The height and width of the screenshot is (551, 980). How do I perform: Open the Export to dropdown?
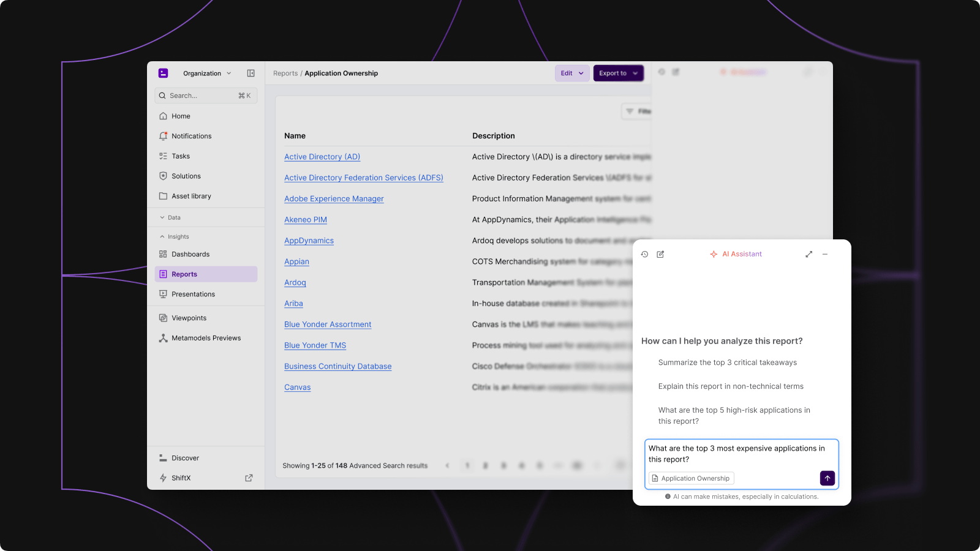(618, 73)
